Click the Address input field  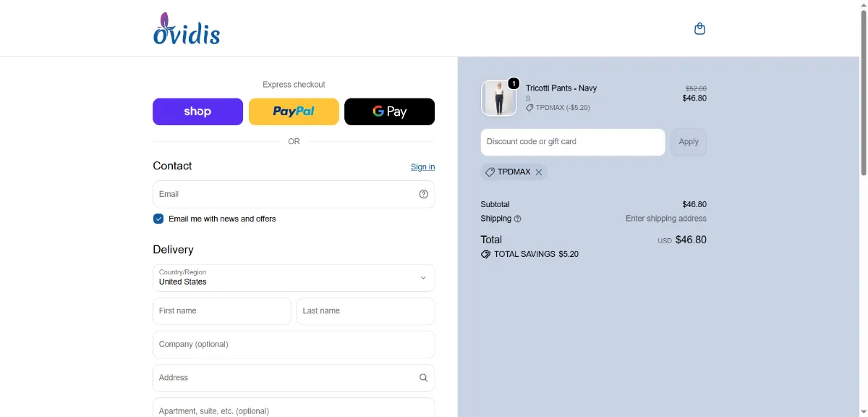coord(294,378)
